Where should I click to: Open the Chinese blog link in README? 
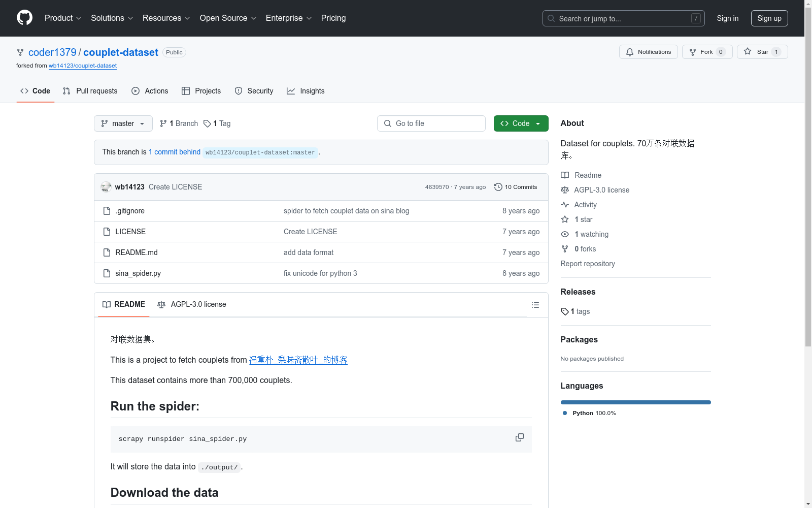298,360
